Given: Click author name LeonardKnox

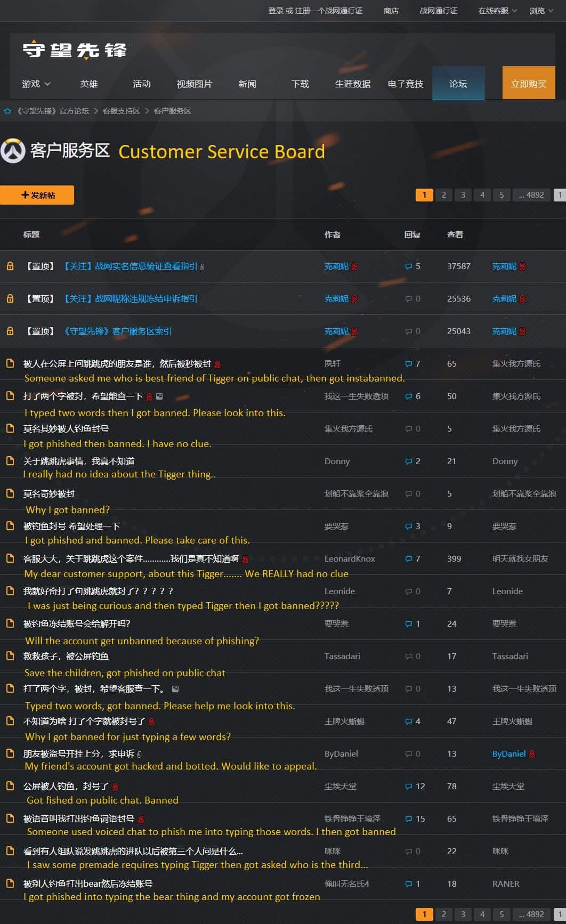Looking at the screenshot, I should click(350, 558).
